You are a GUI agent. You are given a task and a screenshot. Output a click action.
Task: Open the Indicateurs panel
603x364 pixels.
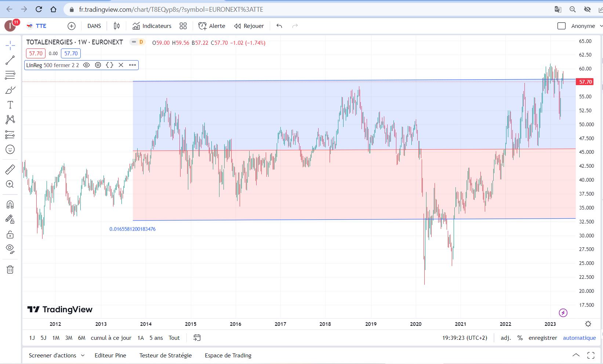(152, 26)
